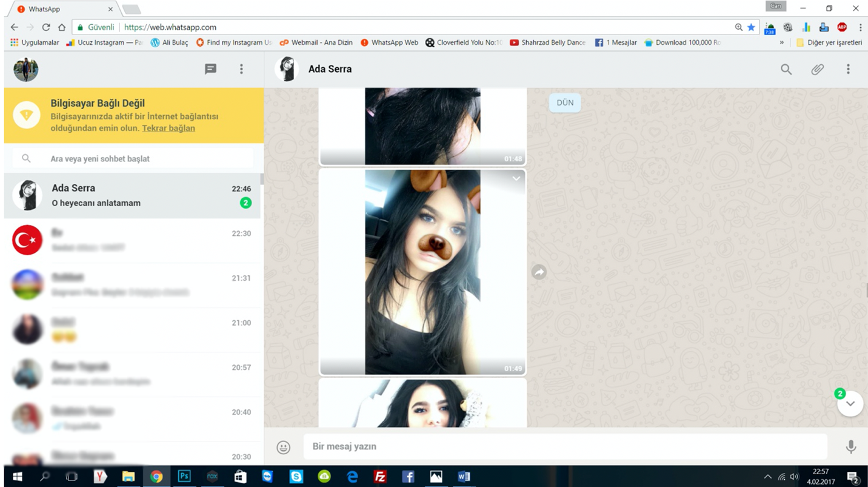Open the Webmail - Ana Dizin bookmark

(316, 42)
